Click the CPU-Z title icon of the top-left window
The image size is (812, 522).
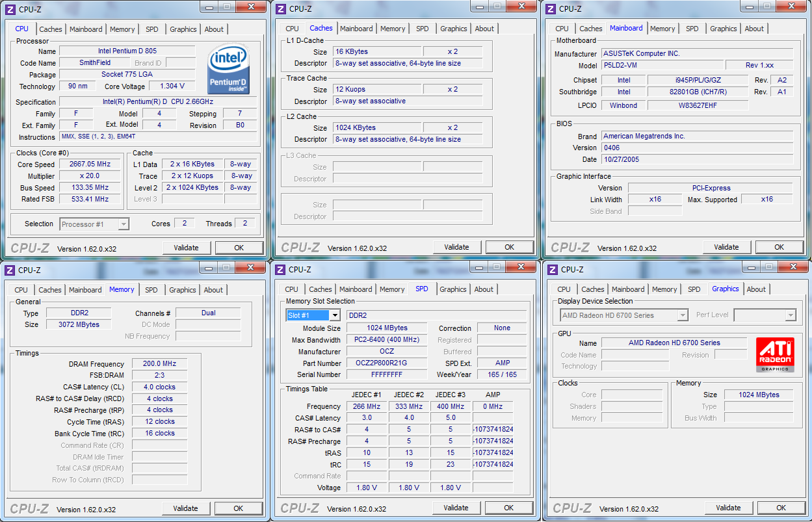[x=10, y=8]
